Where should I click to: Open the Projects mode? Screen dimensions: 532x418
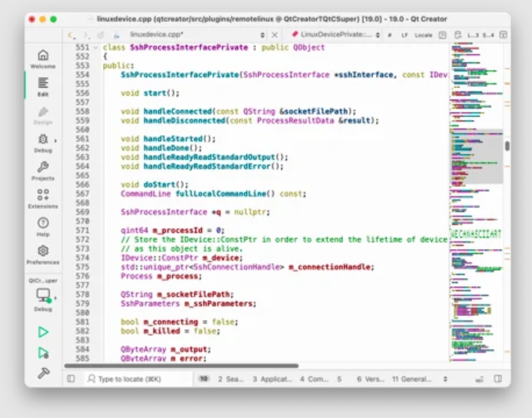(x=43, y=171)
